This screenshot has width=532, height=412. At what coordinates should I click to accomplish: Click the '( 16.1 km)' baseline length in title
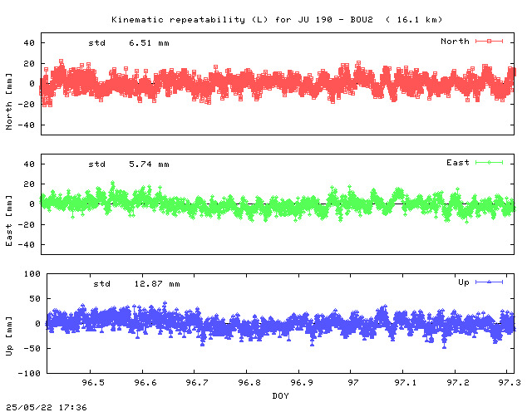[x=414, y=20]
